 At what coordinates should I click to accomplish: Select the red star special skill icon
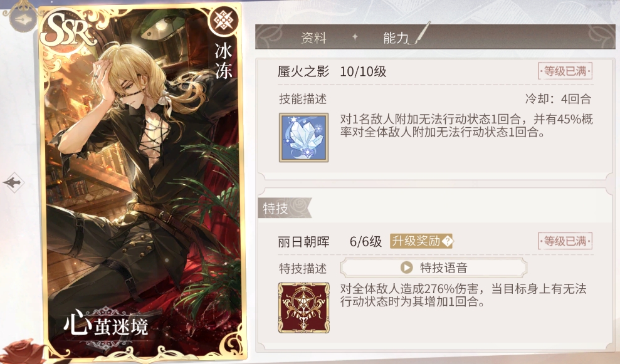303,307
